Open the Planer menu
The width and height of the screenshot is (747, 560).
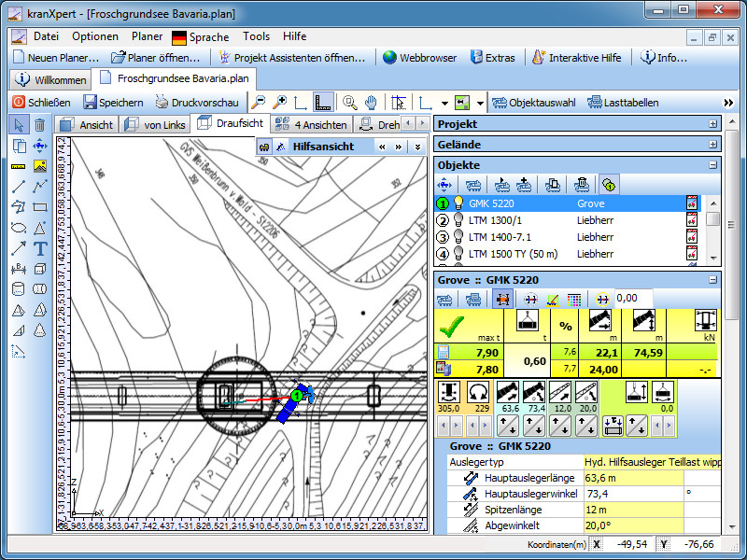pyautogui.click(x=147, y=36)
